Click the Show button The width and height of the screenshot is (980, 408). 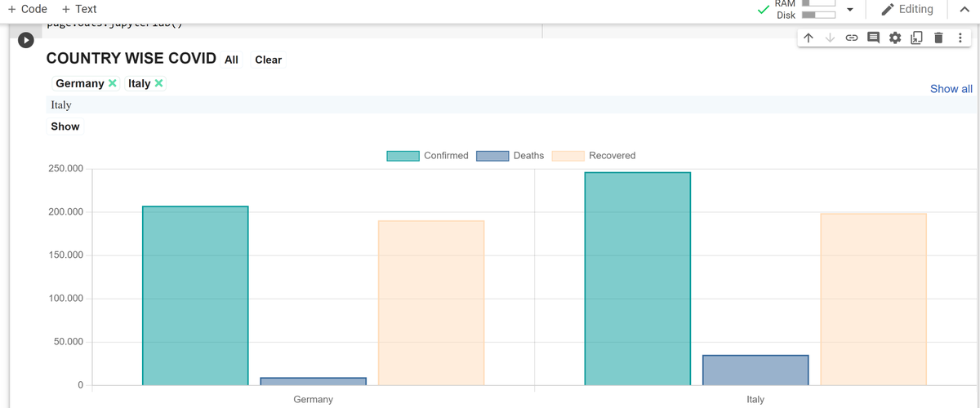tap(65, 126)
